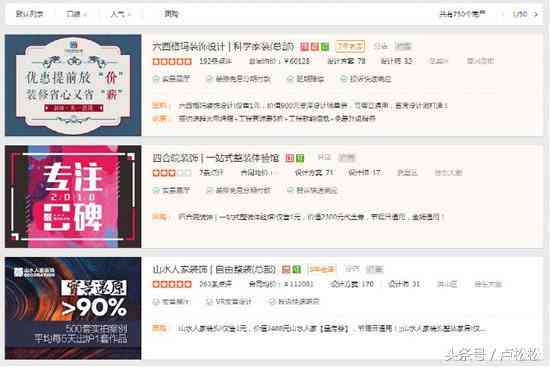Click five-star rating of 科学家装 listing

click(172, 61)
